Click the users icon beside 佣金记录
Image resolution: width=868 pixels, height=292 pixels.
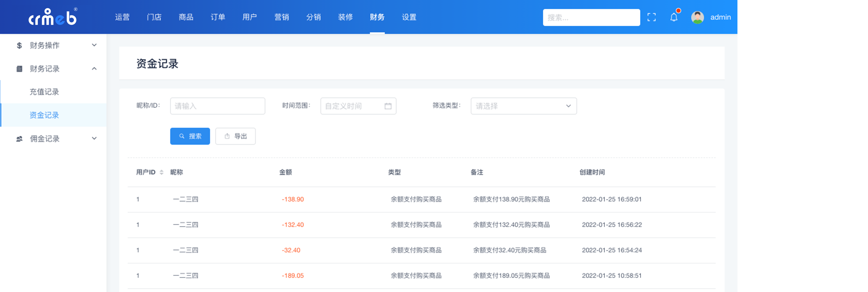click(x=19, y=138)
